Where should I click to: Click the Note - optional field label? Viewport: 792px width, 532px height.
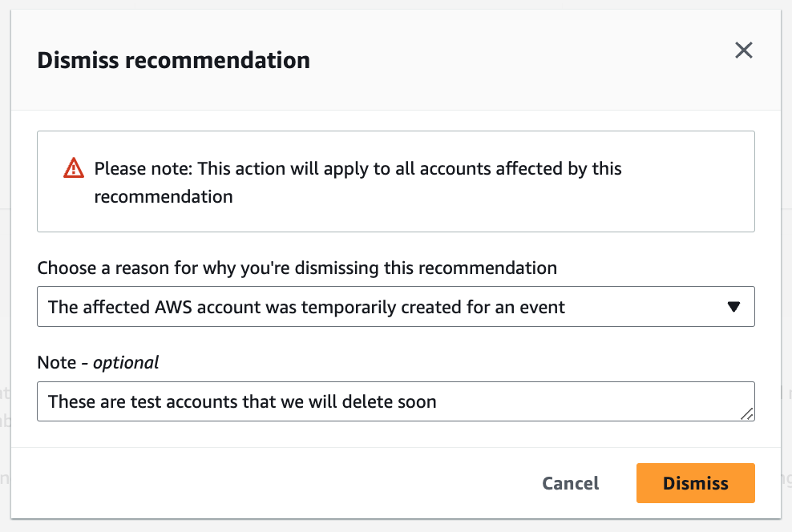point(97,362)
